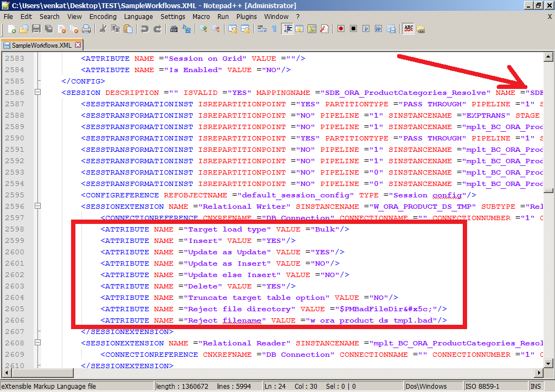555x392 pixels.
Task: Click the Close All documents toolbar icon
Action: click(x=74, y=29)
